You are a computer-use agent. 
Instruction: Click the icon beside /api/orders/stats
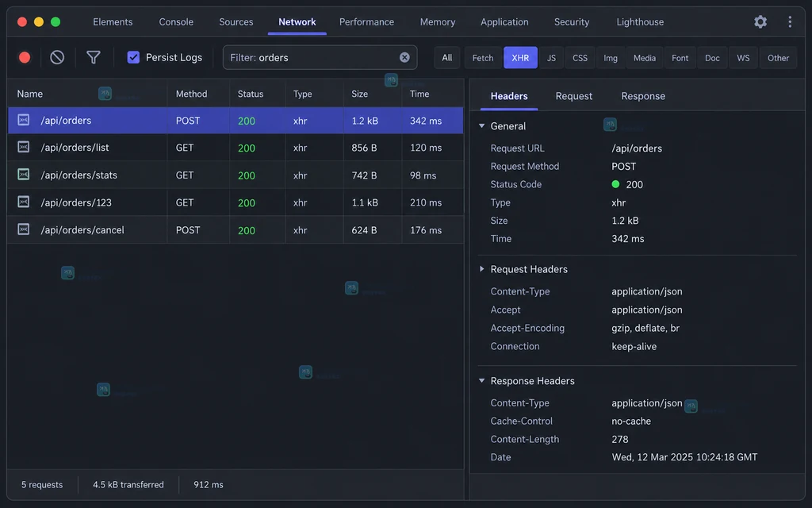click(x=23, y=175)
